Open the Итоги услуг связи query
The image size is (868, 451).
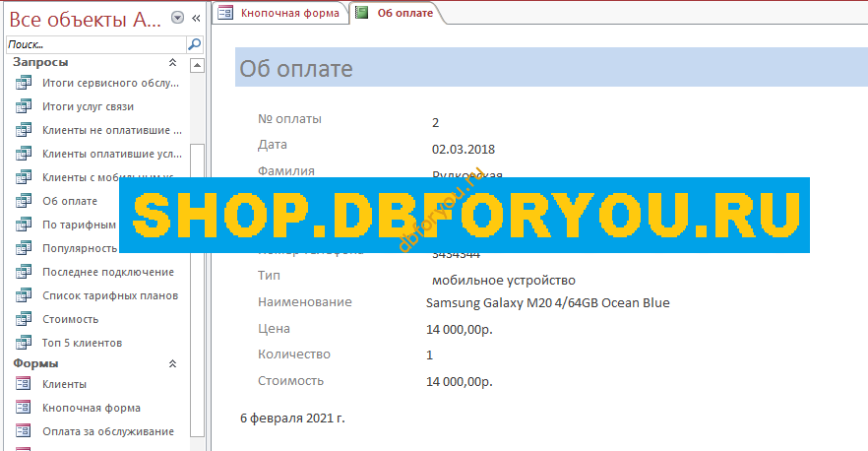(x=88, y=106)
